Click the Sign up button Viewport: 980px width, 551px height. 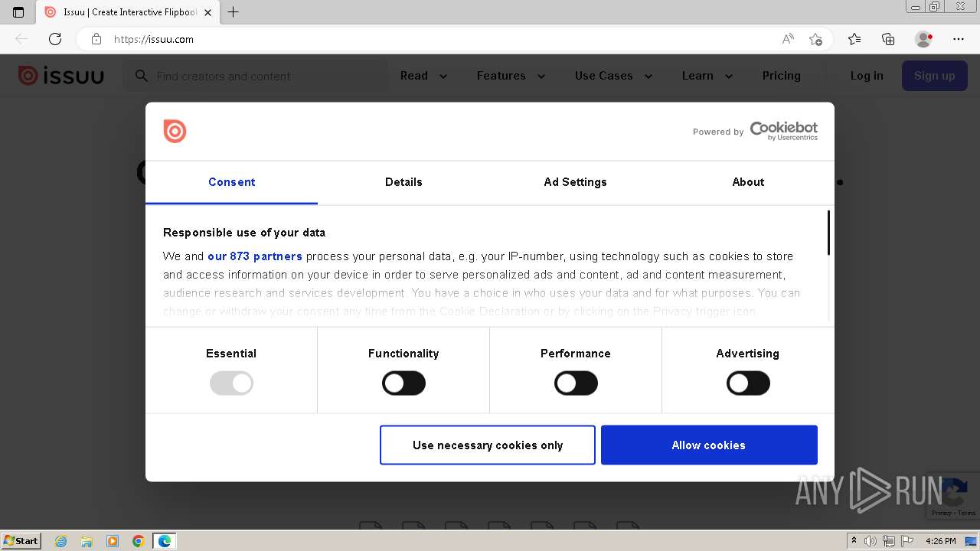coord(934,76)
